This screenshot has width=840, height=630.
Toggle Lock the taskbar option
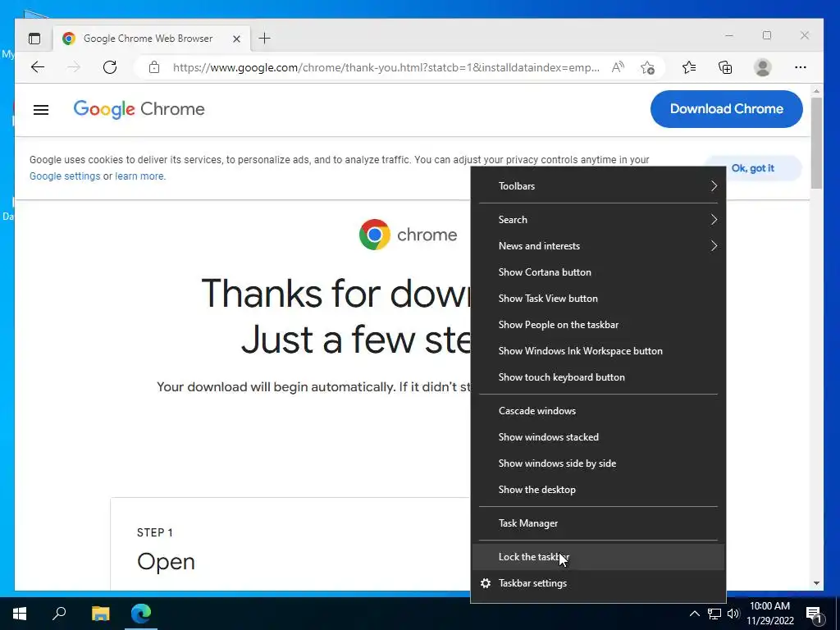coord(598,557)
